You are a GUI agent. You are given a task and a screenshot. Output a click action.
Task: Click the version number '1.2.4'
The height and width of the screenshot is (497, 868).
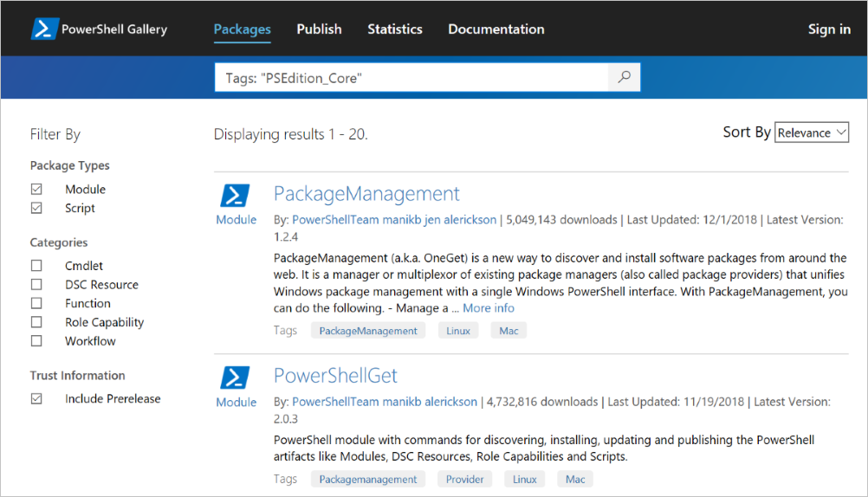[286, 237]
